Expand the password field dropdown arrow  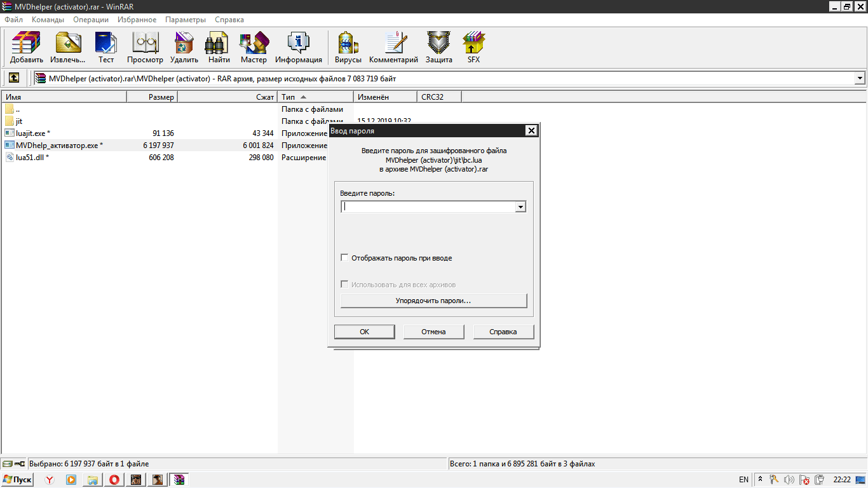pyautogui.click(x=520, y=207)
